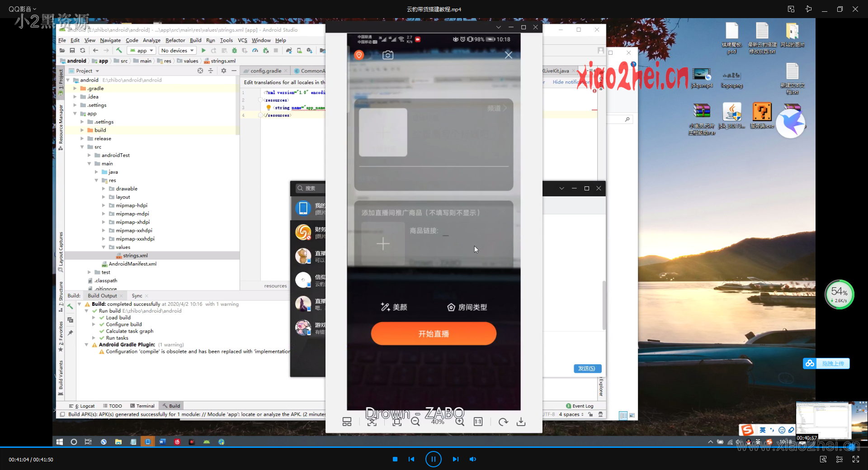The height and width of the screenshot is (470, 868).
Task: Open Project panel gear settings
Action: pos(223,71)
